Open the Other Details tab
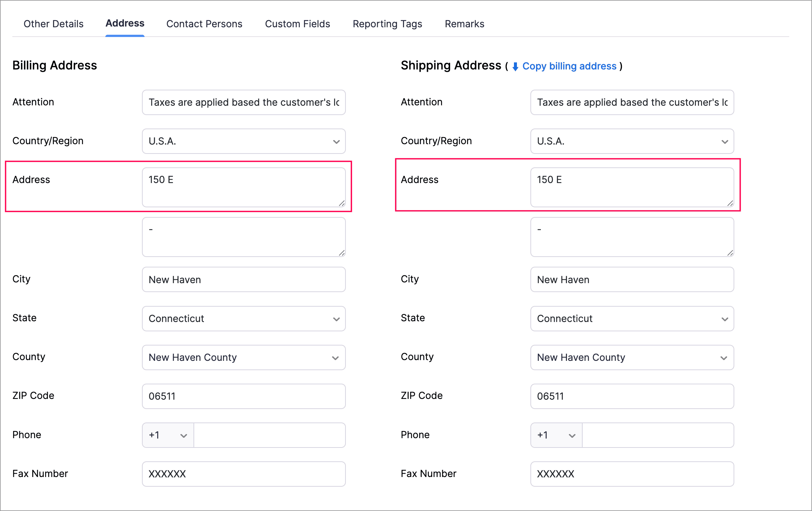Screen dimensions: 812x511 pos(53,24)
